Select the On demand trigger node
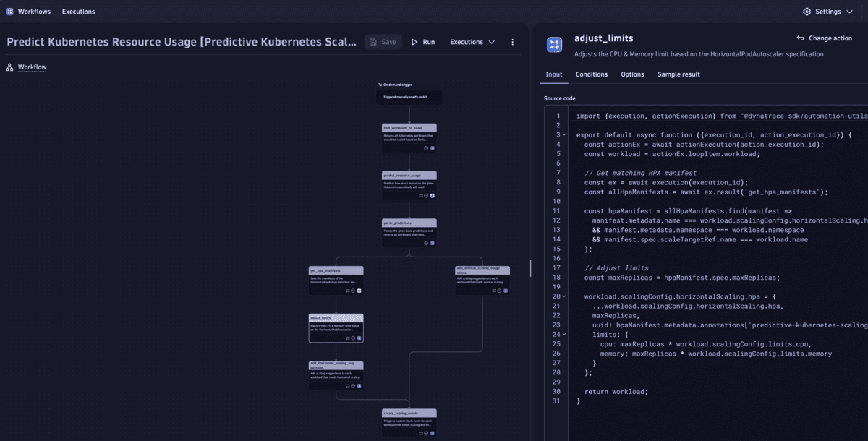This screenshot has height=441, width=868. click(x=409, y=93)
